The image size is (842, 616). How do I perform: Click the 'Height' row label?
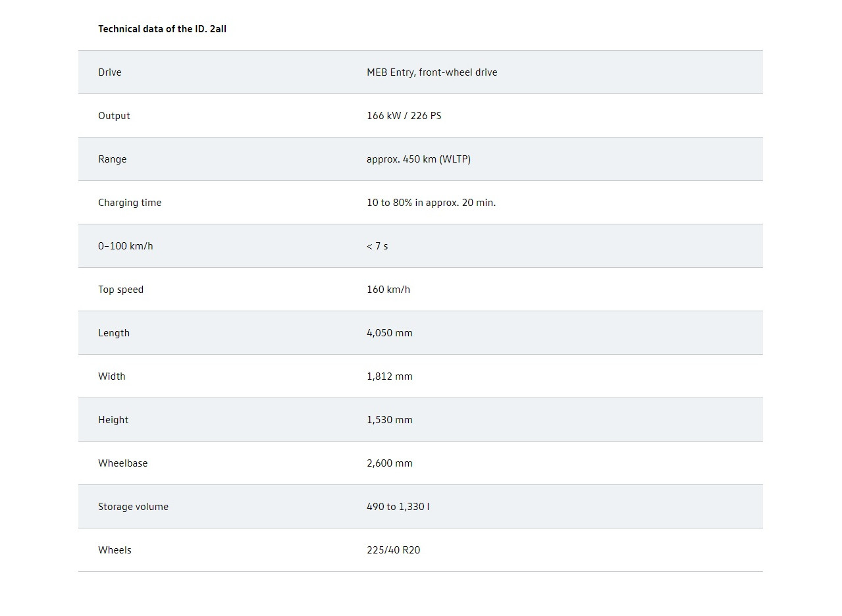pos(113,420)
